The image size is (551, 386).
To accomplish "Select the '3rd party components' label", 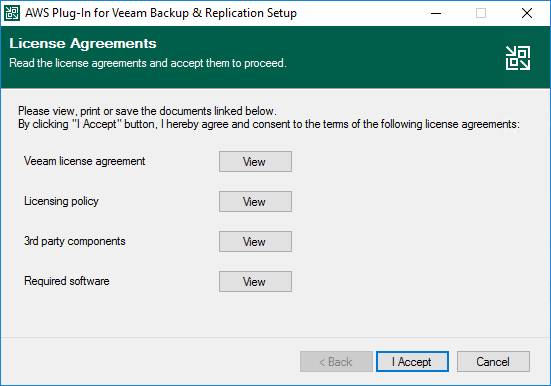I will click(74, 241).
